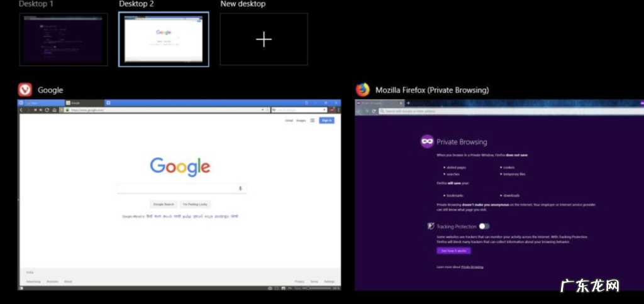Click the home icon in Vivaldi toolbar
The width and height of the screenshot is (644, 304).
pos(54,110)
